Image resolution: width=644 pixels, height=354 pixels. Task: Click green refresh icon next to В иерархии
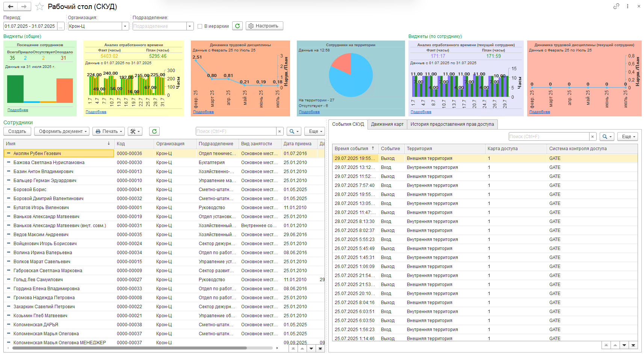(237, 26)
